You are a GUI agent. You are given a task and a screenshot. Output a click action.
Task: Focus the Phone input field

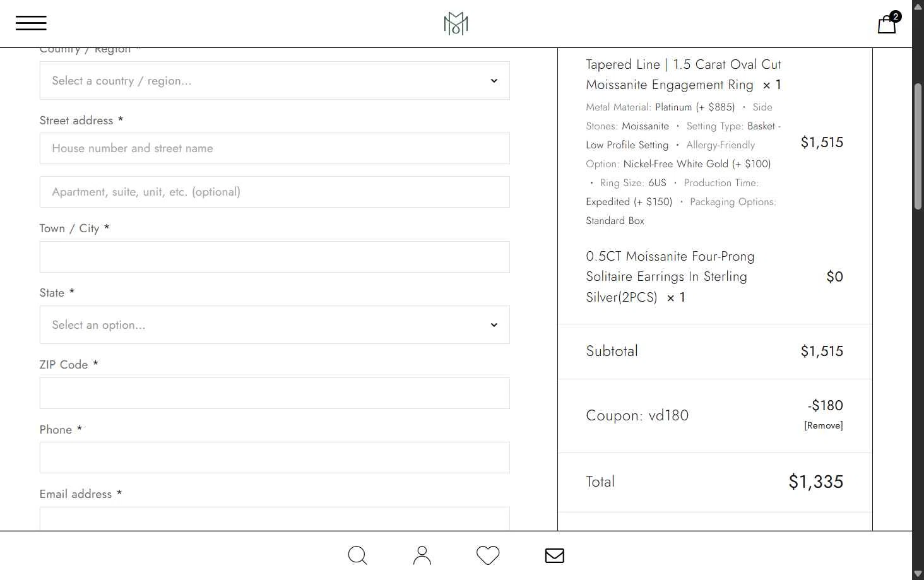pyautogui.click(x=275, y=458)
